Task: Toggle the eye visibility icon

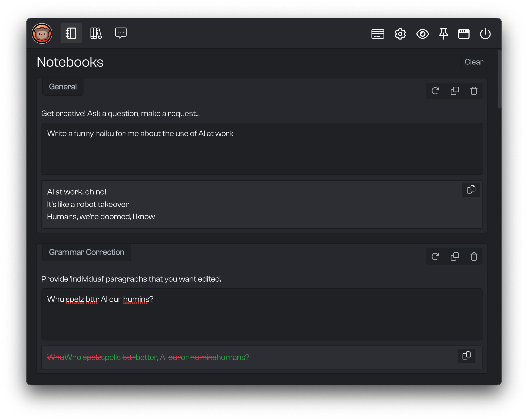Action: tap(422, 33)
